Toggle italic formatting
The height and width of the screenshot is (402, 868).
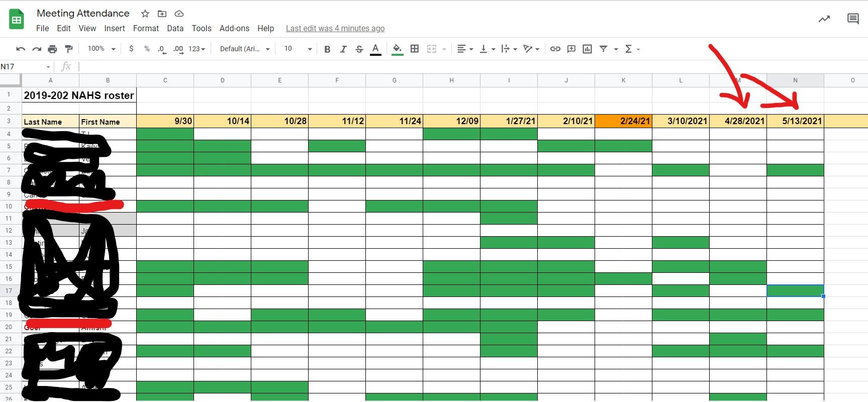click(x=343, y=49)
